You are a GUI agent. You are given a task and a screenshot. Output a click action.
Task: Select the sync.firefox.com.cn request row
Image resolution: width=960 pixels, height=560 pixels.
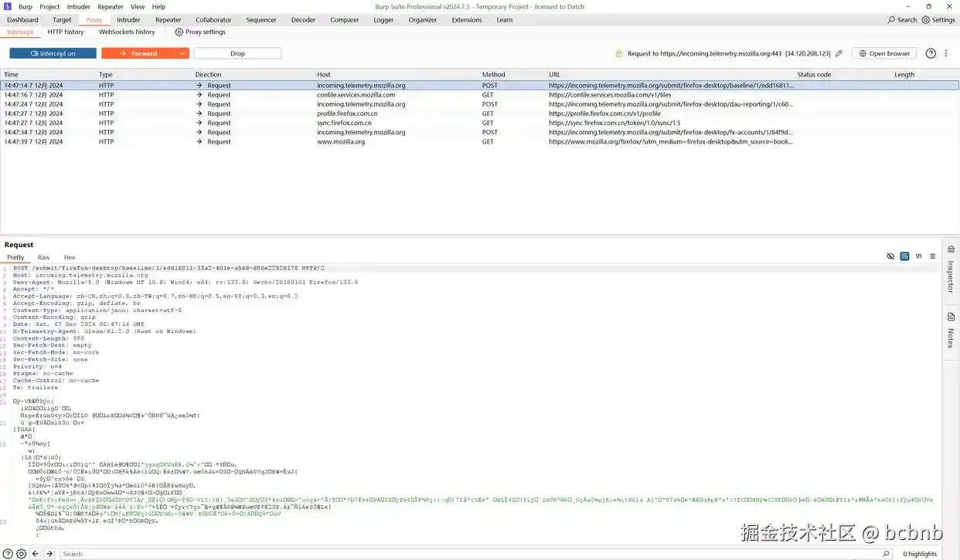click(479, 123)
